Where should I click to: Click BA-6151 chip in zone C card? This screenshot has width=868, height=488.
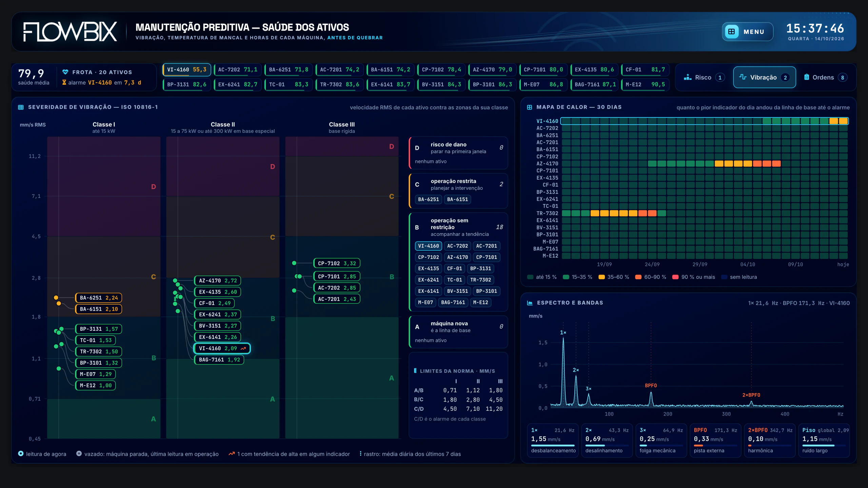point(457,199)
